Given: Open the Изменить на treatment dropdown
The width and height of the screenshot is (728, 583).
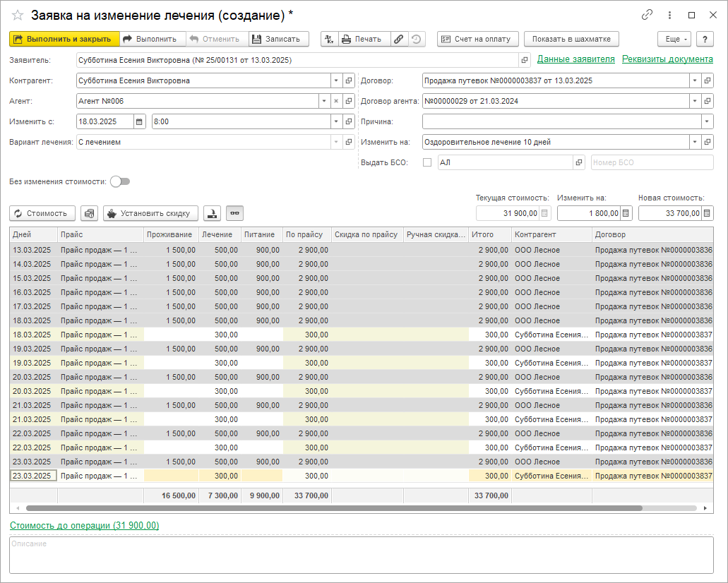Looking at the screenshot, I should [x=696, y=142].
